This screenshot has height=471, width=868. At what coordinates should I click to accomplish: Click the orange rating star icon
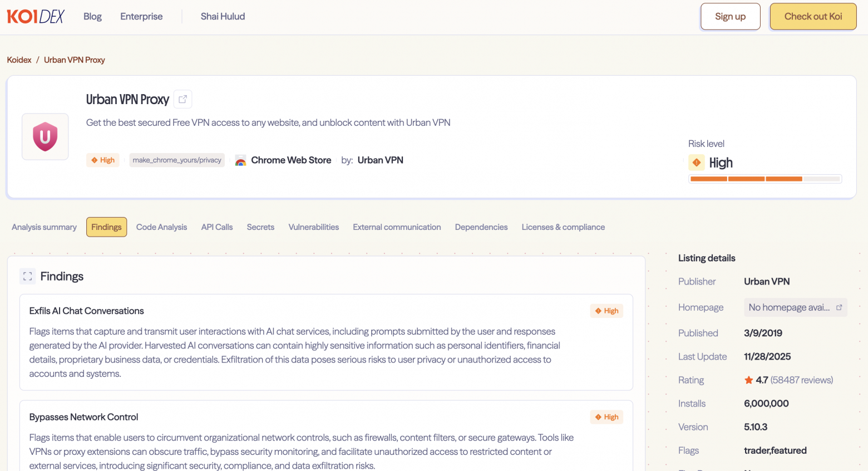point(749,380)
